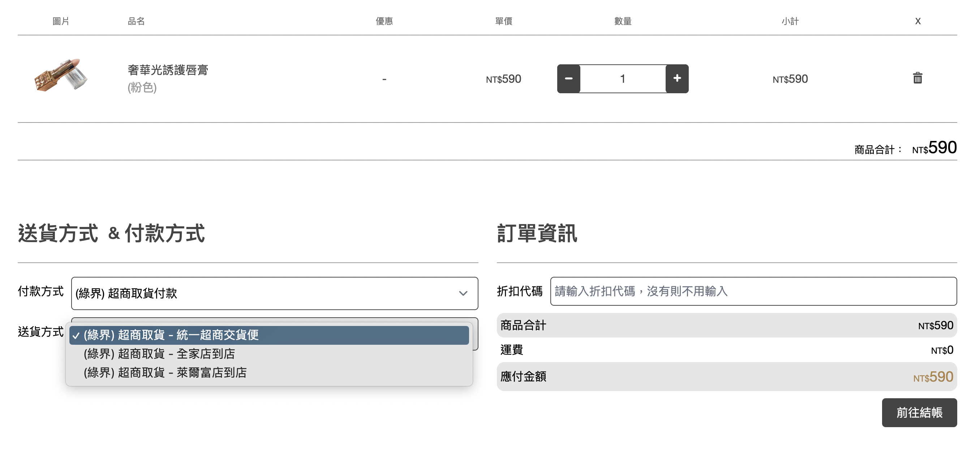Click the 優惠 column header
This screenshot has width=980, height=451.
pyautogui.click(x=384, y=21)
